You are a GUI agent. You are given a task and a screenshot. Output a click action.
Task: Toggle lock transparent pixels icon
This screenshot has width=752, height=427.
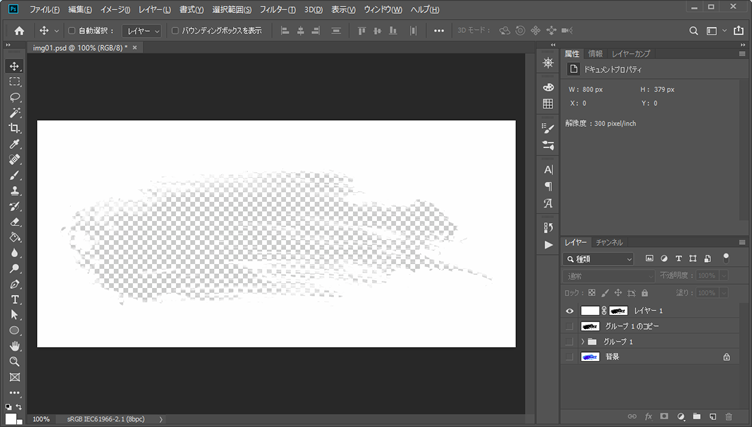[592, 293]
